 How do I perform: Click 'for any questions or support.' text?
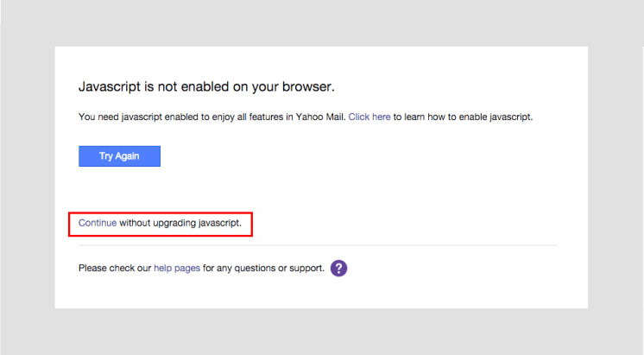coord(263,269)
